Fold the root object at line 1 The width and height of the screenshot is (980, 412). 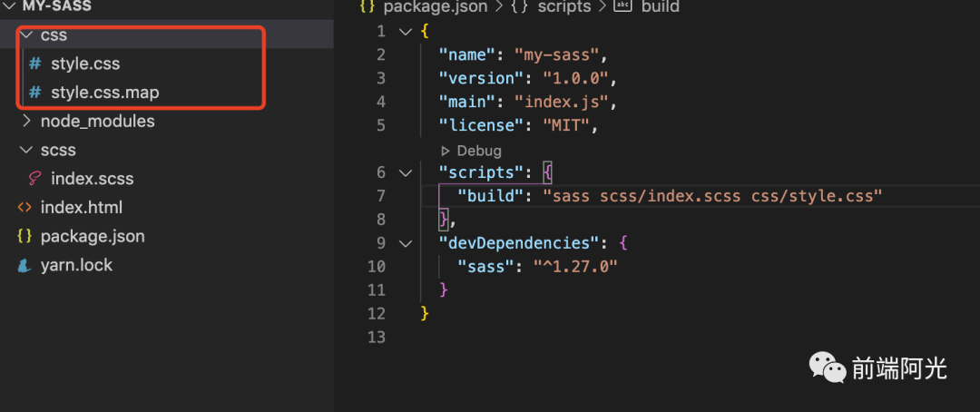coord(406,31)
